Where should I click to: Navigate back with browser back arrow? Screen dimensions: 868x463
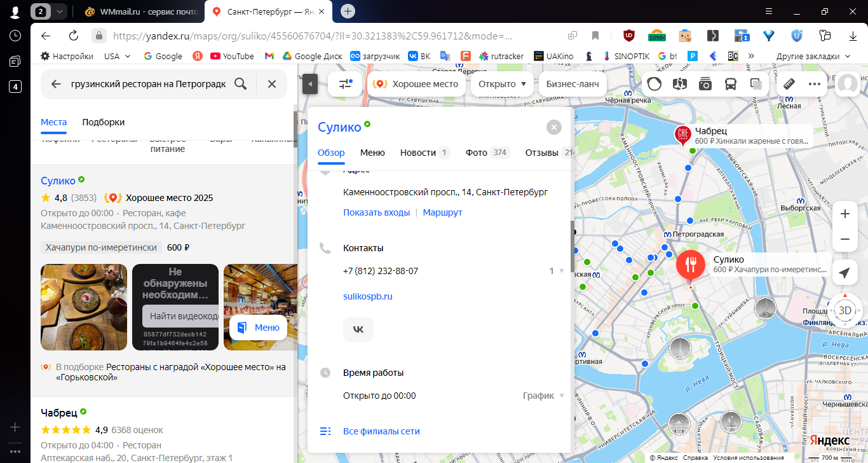[46, 36]
